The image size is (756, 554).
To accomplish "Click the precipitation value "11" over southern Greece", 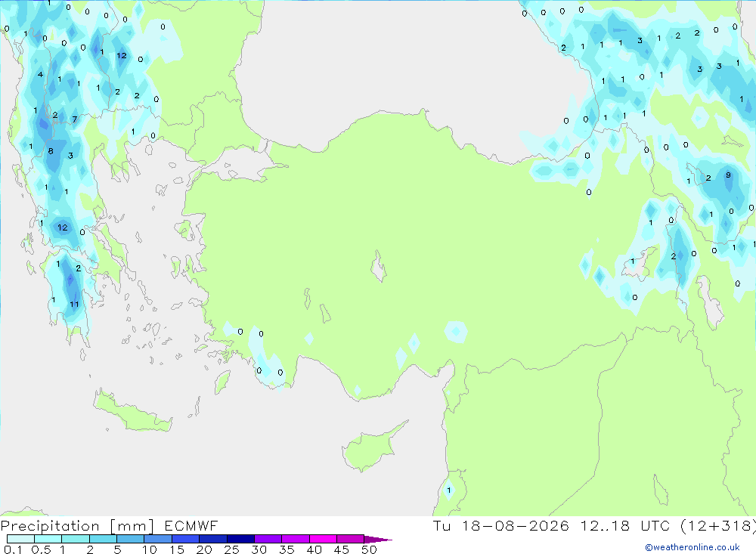I will [74, 305].
